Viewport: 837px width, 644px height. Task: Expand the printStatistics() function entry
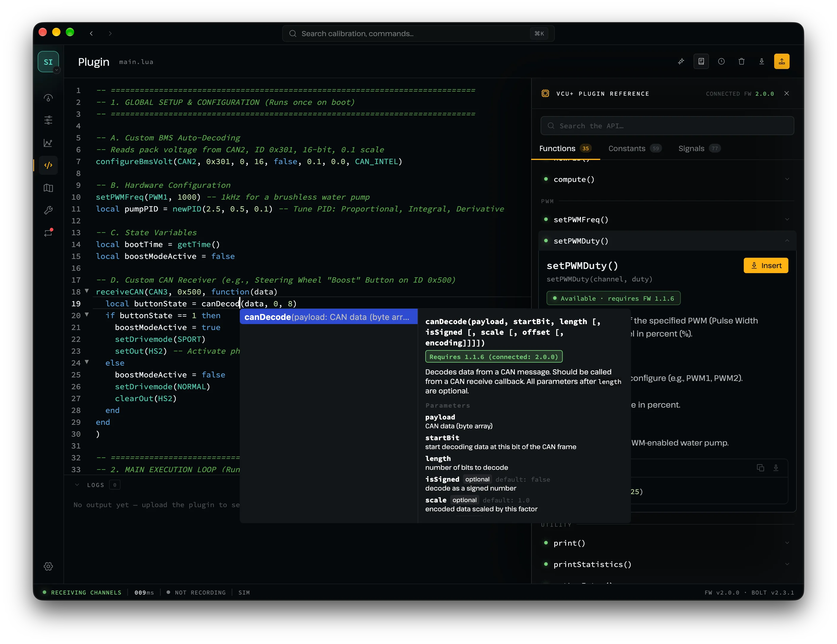[667, 564]
